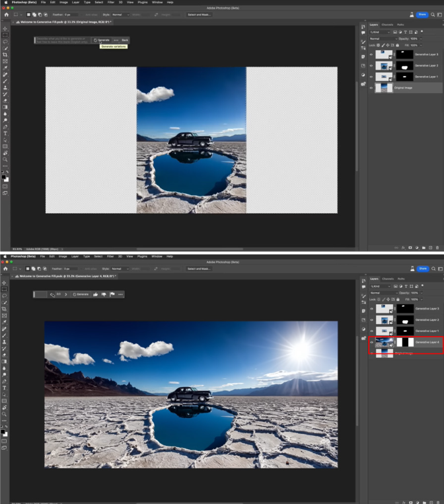Screen dimensions: 444x504
Task: Hide Generative Layer 3 in bottom window
Action: coord(372,309)
